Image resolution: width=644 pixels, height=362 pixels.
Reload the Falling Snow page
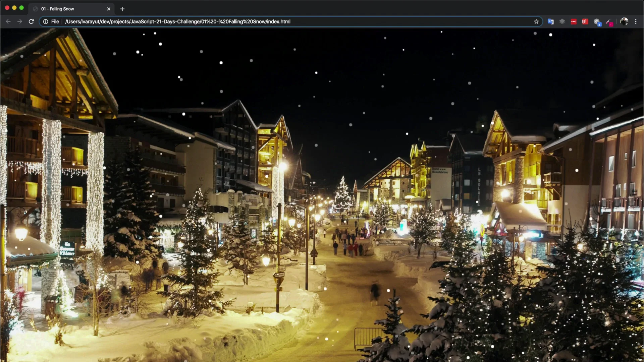click(31, 21)
